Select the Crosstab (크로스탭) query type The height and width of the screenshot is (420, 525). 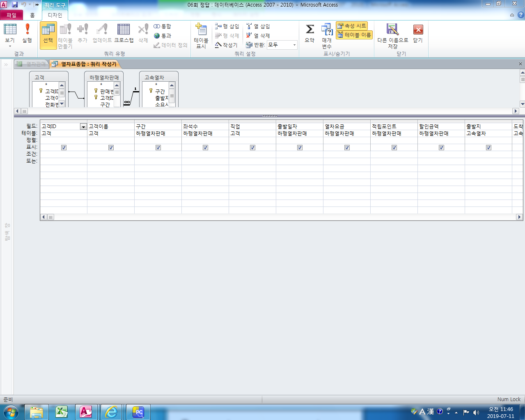(x=124, y=33)
